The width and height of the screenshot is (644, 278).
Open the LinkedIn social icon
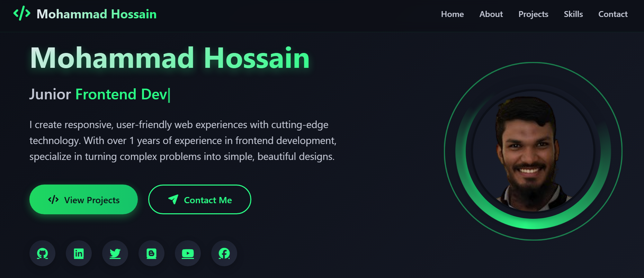(x=79, y=253)
